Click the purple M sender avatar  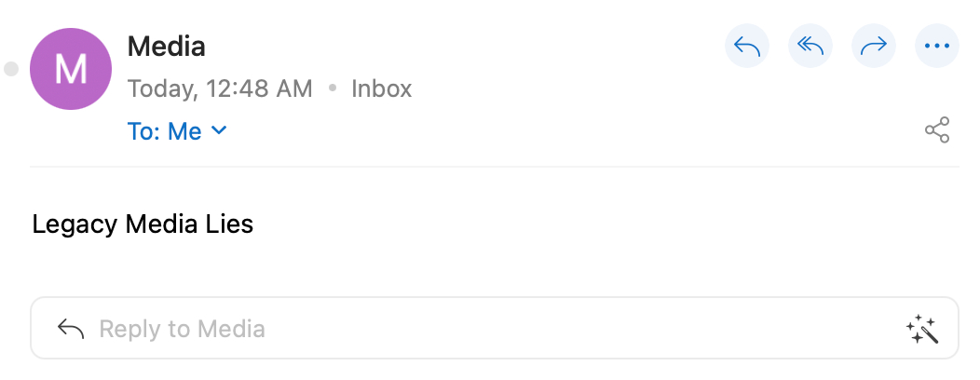(x=71, y=70)
